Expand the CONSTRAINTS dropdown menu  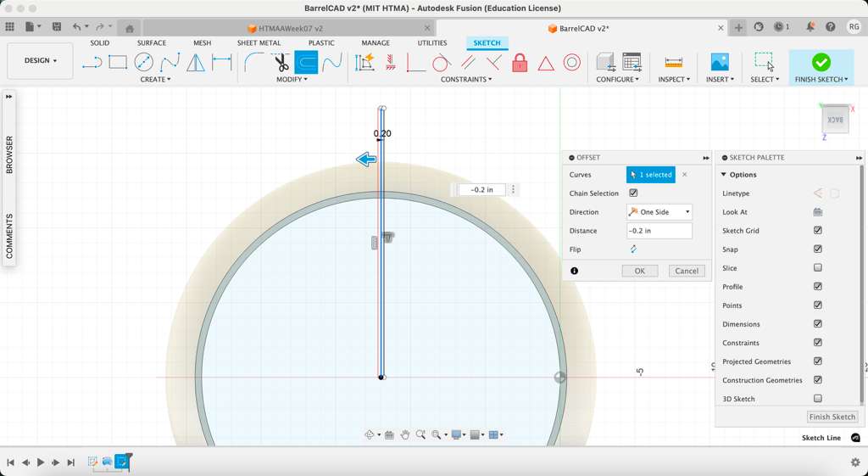click(465, 80)
